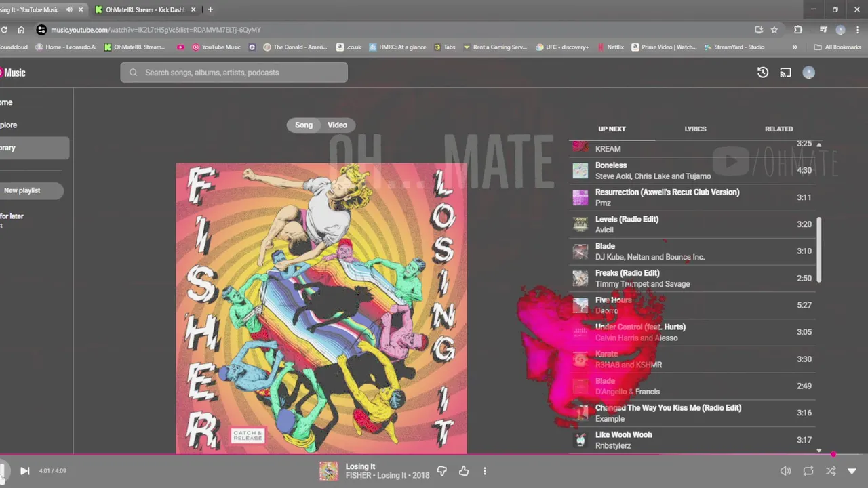
Task: Click the address bar URL
Action: click(155, 30)
